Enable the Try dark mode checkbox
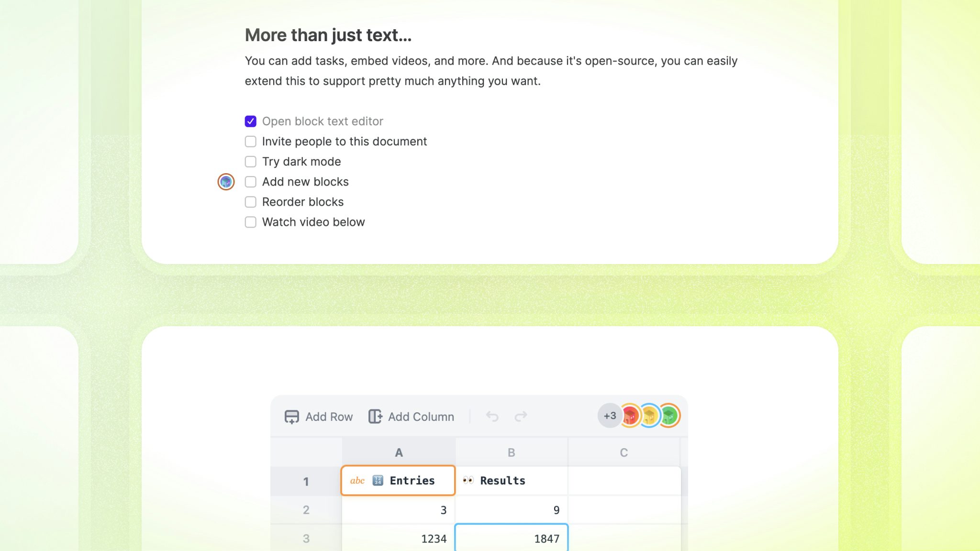980x551 pixels. point(250,162)
